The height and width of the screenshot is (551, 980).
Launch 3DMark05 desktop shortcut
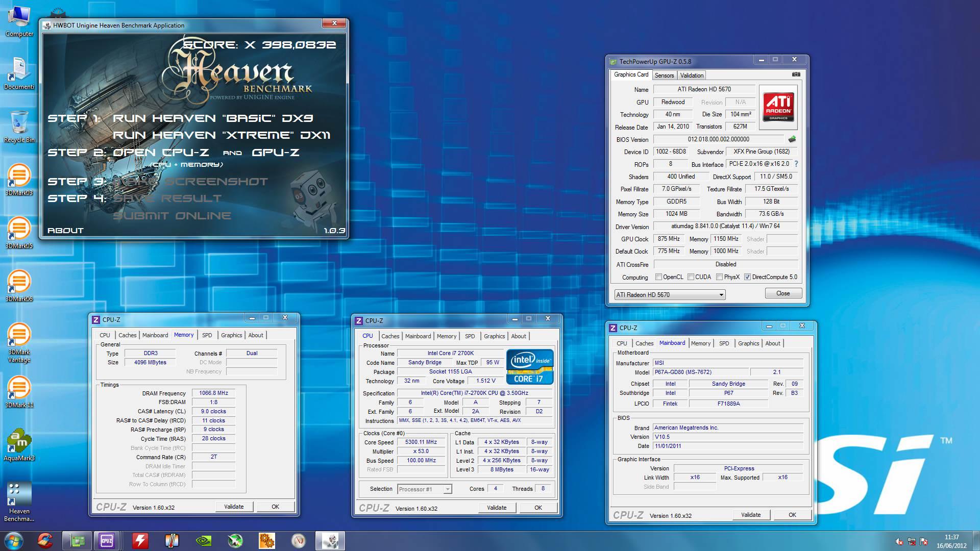[19, 233]
